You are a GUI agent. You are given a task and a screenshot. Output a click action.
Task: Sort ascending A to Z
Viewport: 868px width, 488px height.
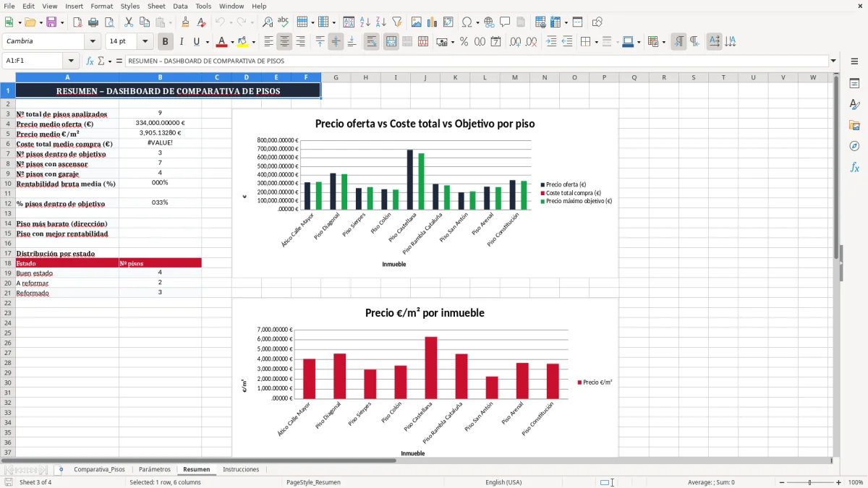365,22
